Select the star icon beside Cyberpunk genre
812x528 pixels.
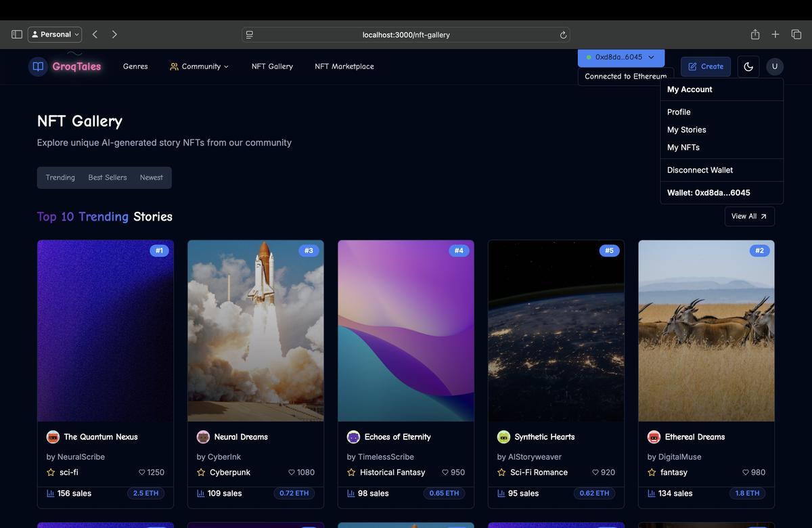tap(200, 472)
